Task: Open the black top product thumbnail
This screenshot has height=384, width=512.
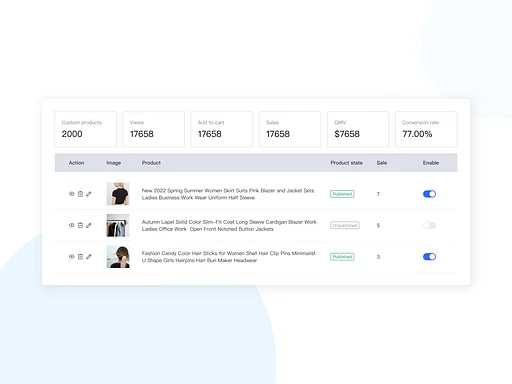Action: pos(118,194)
